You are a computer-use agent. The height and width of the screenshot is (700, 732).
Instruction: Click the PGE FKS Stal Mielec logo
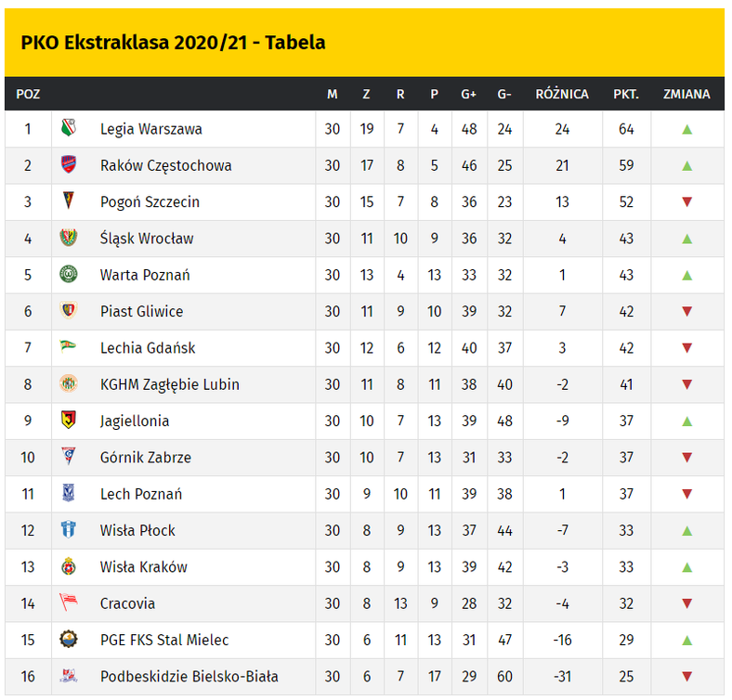click(68, 640)
